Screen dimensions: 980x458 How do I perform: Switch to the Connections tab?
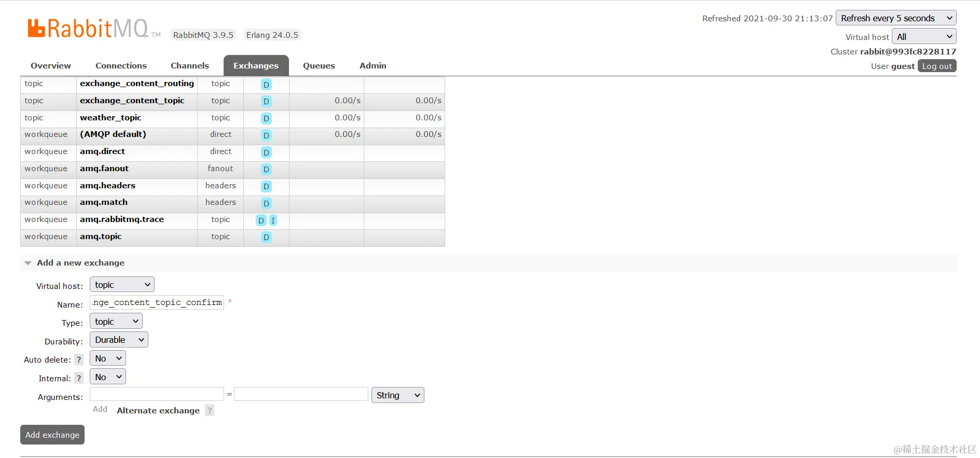coord(121,66)
